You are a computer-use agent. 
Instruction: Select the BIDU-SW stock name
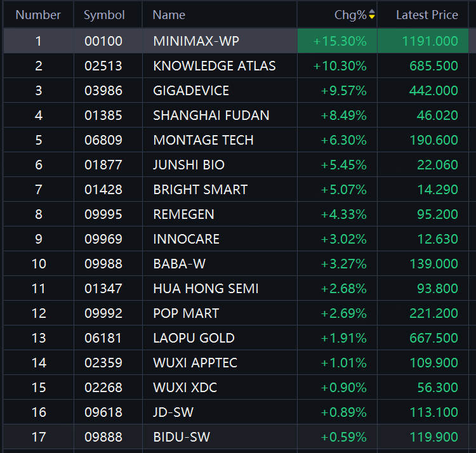(x=182, y=437)
